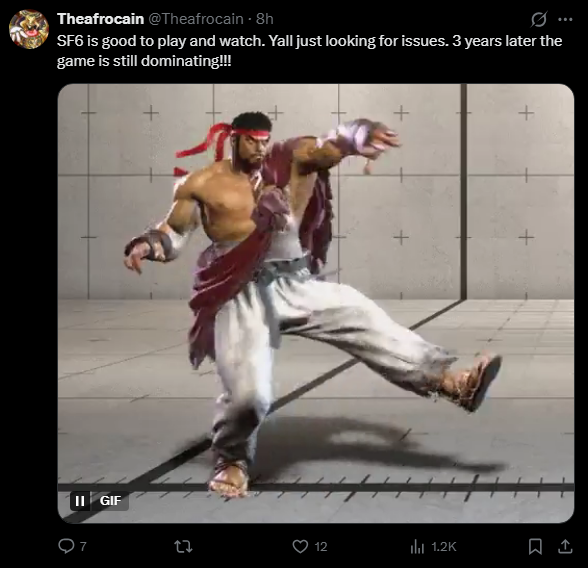Like the post with heart icon
Image resolution: width=588 pixels, height=568 pixels.
pyautogui.click(x=300, y=547)
